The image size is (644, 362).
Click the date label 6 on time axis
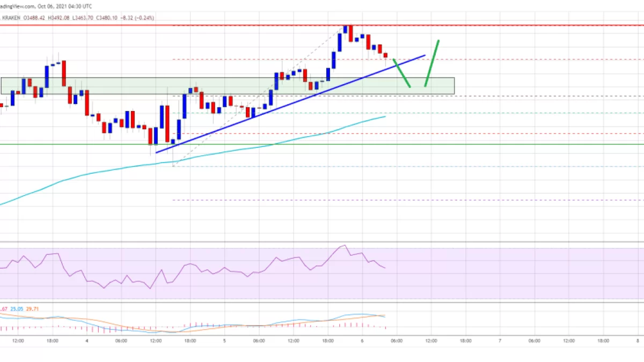coord(362,341)
